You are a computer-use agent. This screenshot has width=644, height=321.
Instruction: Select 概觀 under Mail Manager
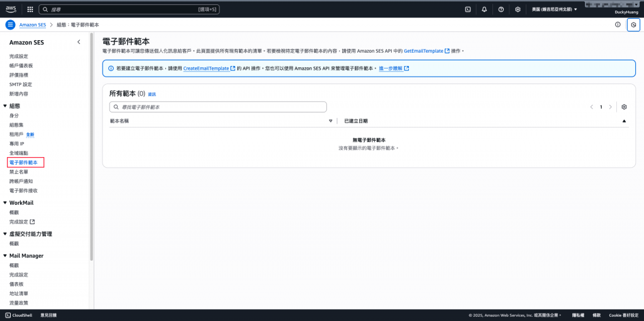click(x=14, y=265)
